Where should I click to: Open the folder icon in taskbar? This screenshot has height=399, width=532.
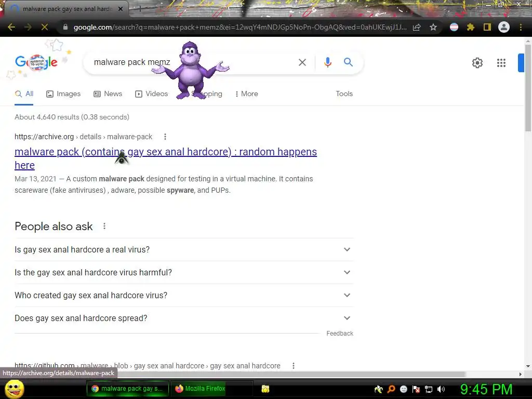pos(265,389)
